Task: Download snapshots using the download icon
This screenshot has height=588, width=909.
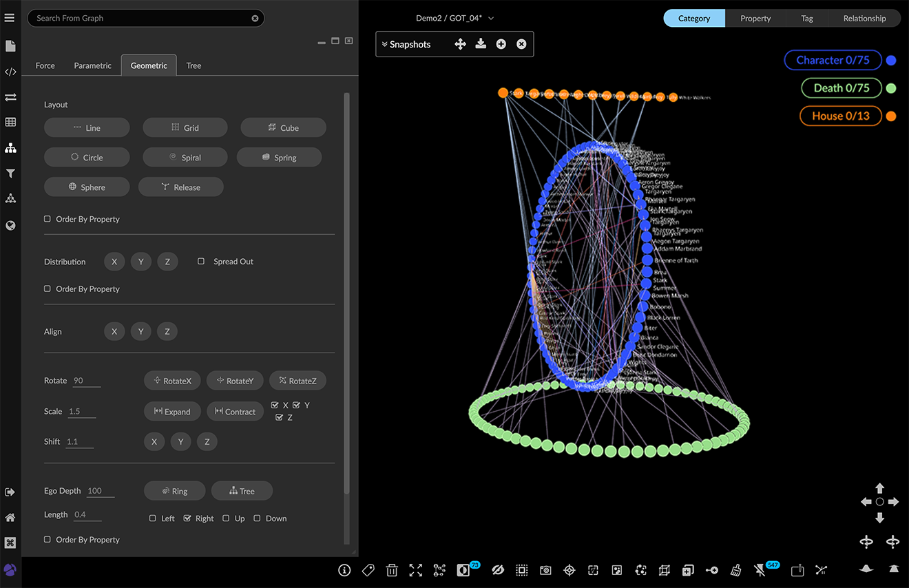Action: [481, 44]
